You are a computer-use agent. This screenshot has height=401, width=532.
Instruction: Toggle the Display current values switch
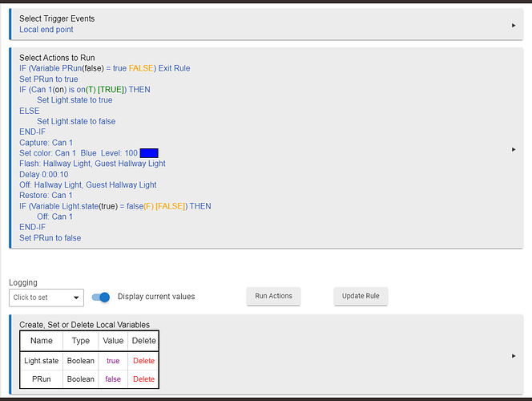coord(101,298)
